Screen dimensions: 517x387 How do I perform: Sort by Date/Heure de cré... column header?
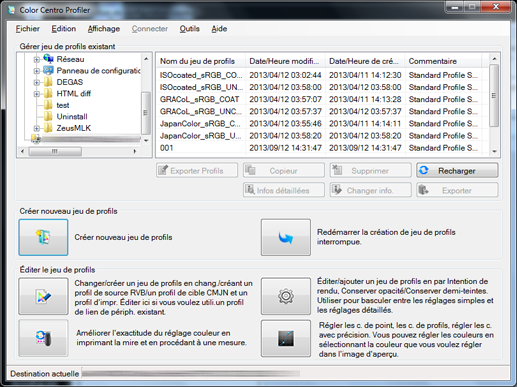pyautogui.click(x=365, y=61)
